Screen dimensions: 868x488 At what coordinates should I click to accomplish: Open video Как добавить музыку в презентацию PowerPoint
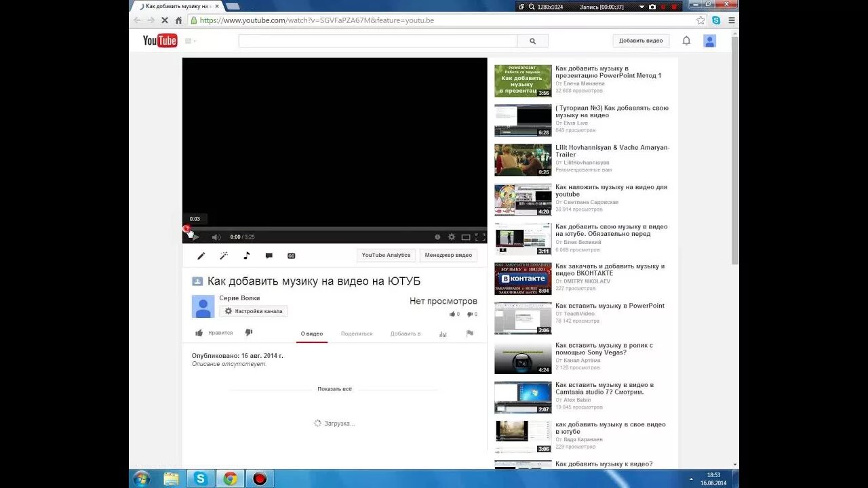pyautogui.click(x=608, y=72)
